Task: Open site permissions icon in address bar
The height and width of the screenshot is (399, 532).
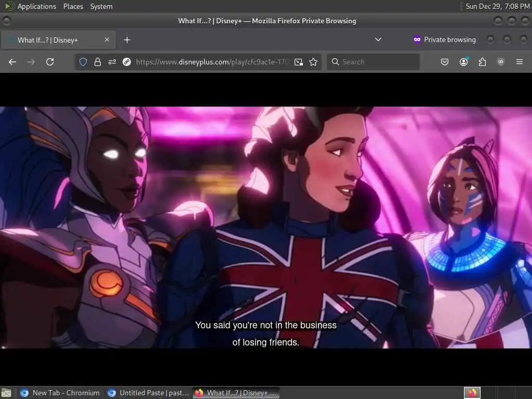Action: tap(112, 62)
